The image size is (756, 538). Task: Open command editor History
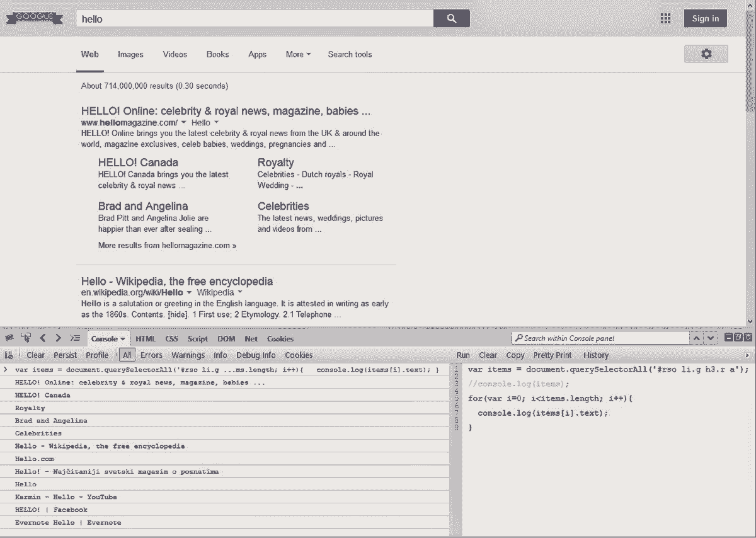coord(596,355)
